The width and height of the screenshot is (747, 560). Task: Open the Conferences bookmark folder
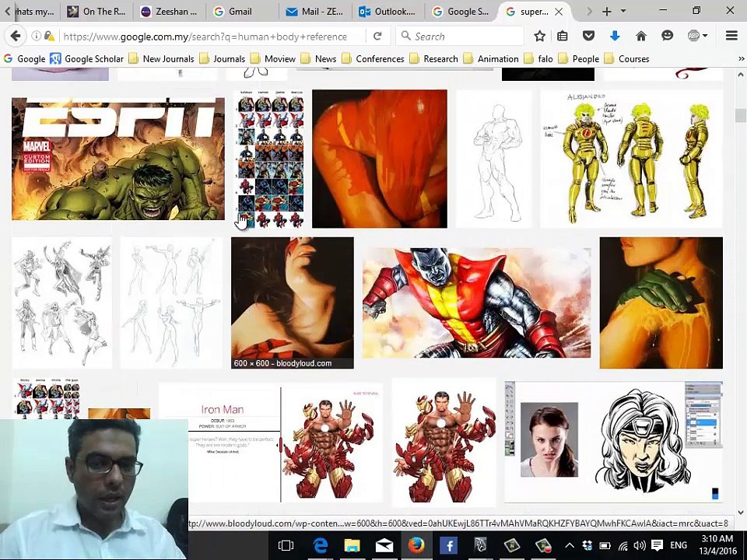(x=373, y=59)
